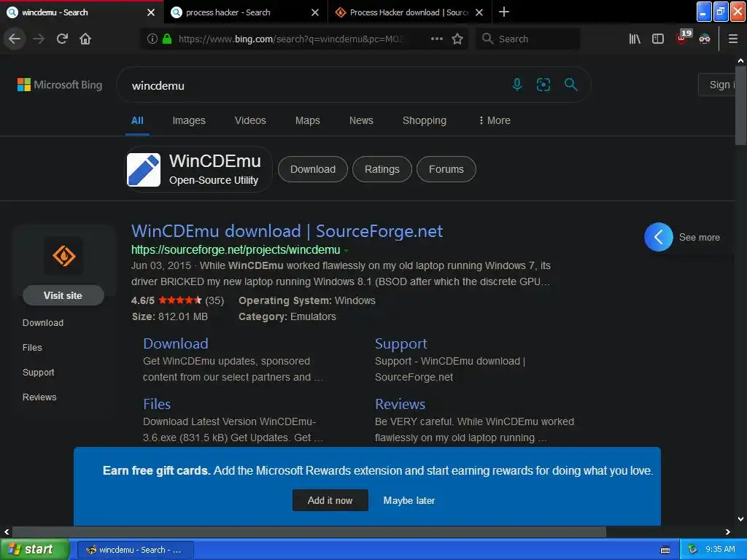Close the Process Hacker download tab
Viewport: 747px width, 560px height.
pos(479,12)
